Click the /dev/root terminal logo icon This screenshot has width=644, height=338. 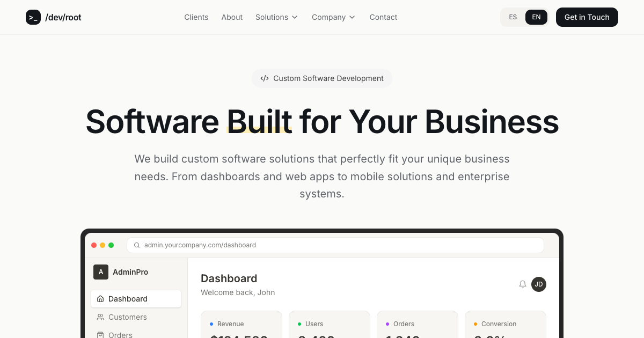point(33,17)
